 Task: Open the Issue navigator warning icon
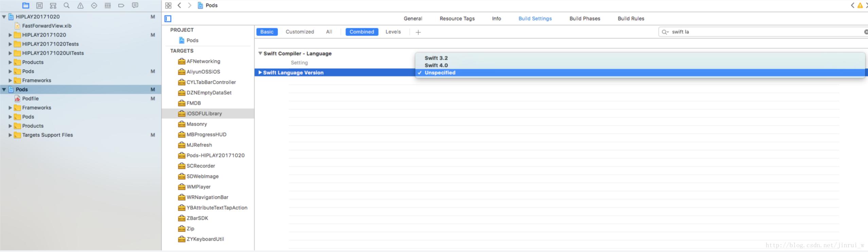pos(81,5)
